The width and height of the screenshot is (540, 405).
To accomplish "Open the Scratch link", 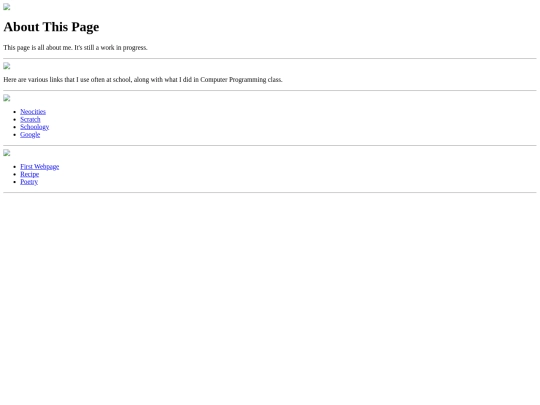I will pos(30,119).
